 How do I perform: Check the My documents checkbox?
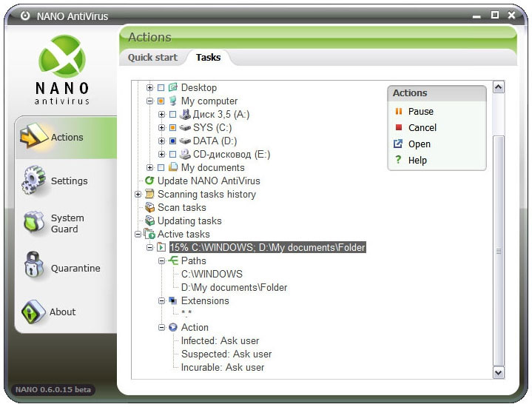coord(161,168)
